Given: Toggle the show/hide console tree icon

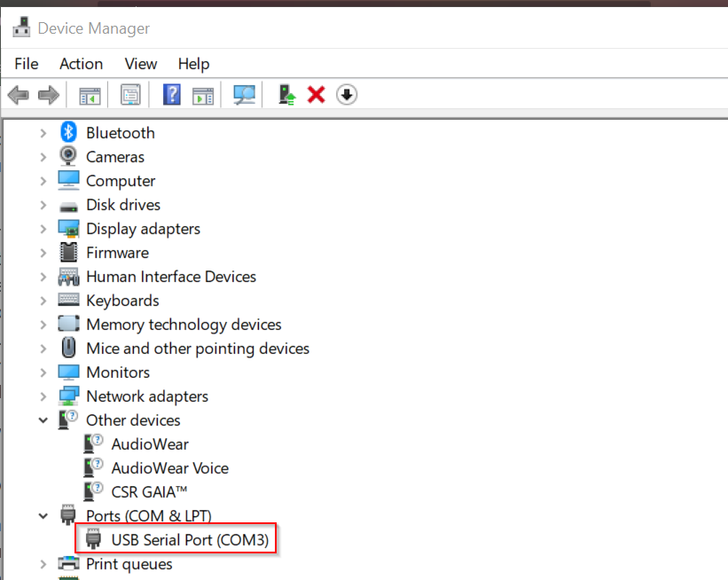Looking at the screenshot, I should click(x=90, y=94).
